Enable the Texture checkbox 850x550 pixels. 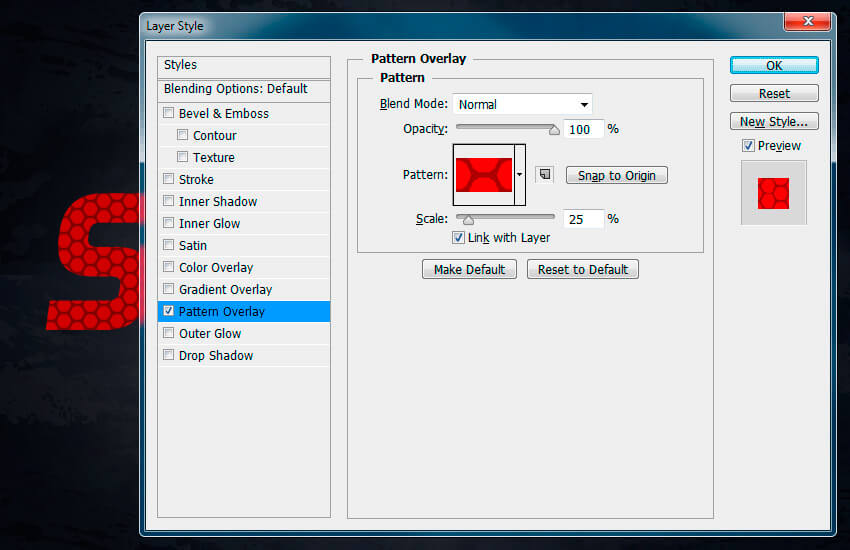[x=183, y=157]
